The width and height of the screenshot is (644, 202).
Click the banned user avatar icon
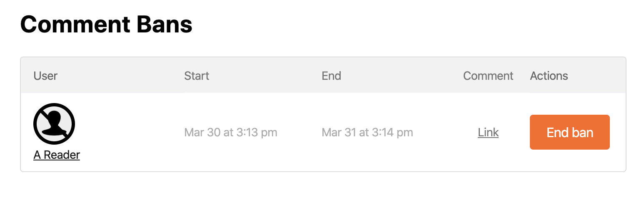coord(54,124)
